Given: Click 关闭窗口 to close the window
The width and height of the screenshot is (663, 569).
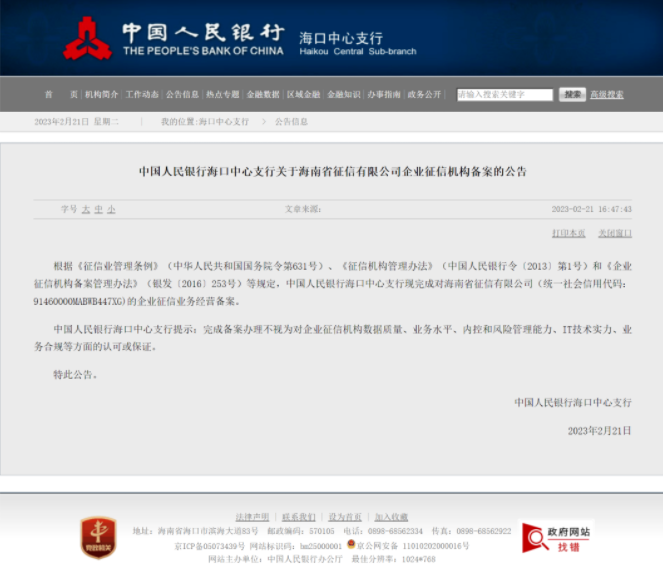Looking at the screenshot, I should pyautogui.click(x=615, y=233).
